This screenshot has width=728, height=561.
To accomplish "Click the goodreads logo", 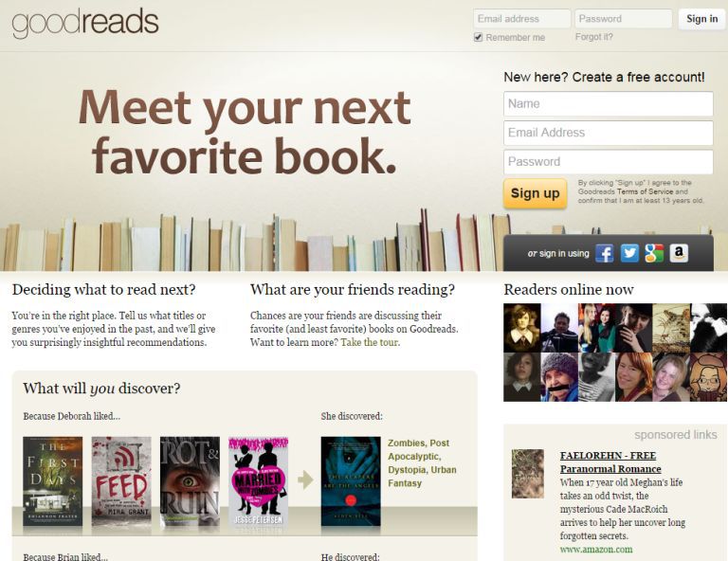I will point(85,23).
